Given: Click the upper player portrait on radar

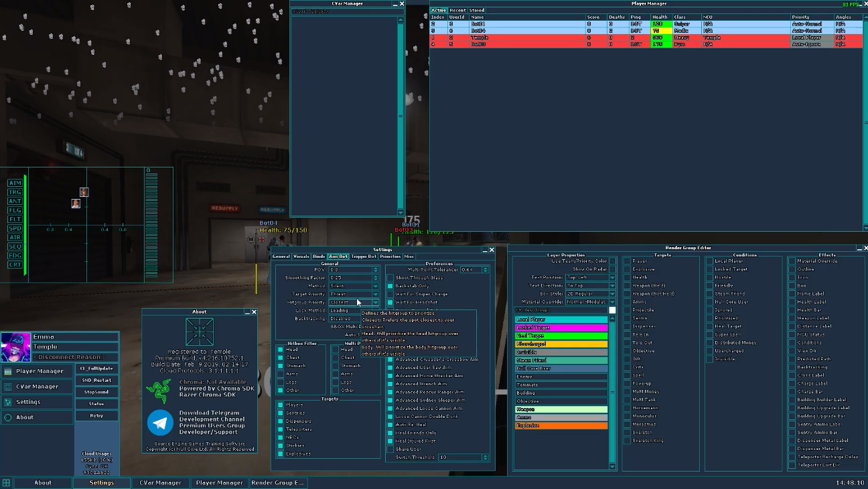Looking at the screenshot, I should pyautogui.click(x=84, y=192).
